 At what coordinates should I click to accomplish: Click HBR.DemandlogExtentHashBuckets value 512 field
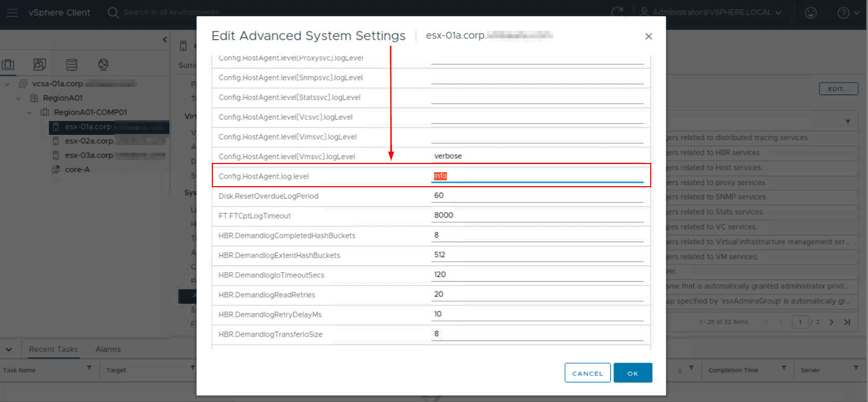537,255
